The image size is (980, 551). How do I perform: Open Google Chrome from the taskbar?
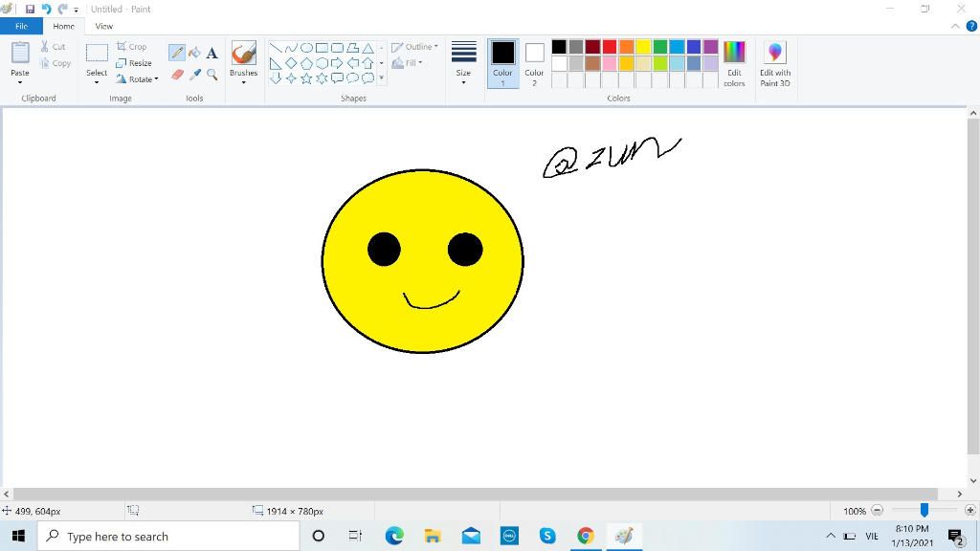coord(586,536)
